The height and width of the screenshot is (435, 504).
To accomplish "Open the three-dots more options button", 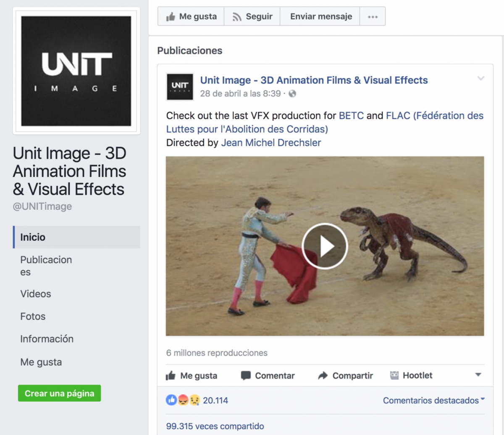I will (x=373, y=16).
